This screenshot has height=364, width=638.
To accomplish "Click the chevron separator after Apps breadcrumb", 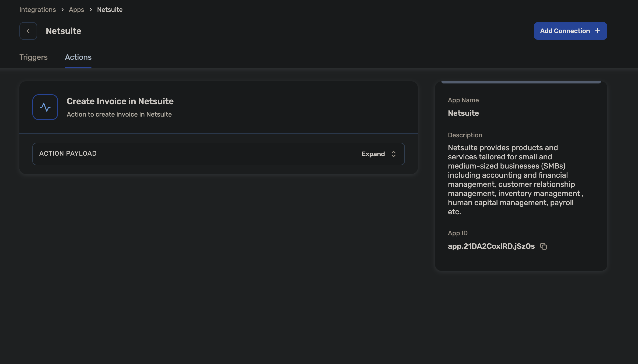I will pos(91,10).
